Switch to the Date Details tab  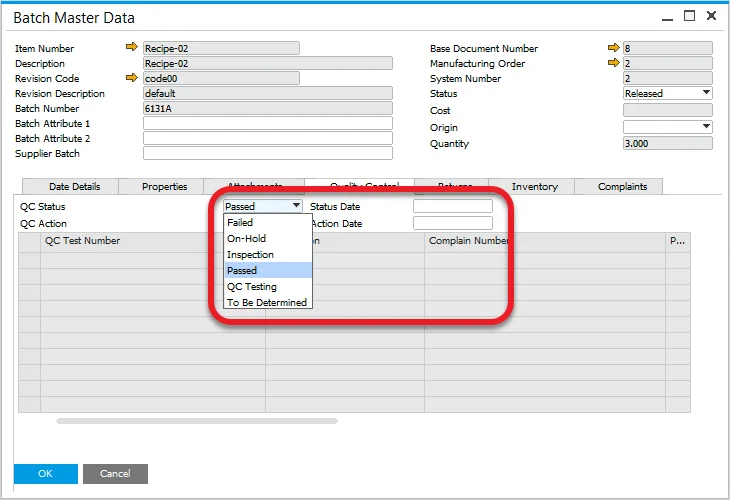coord(74,187)
